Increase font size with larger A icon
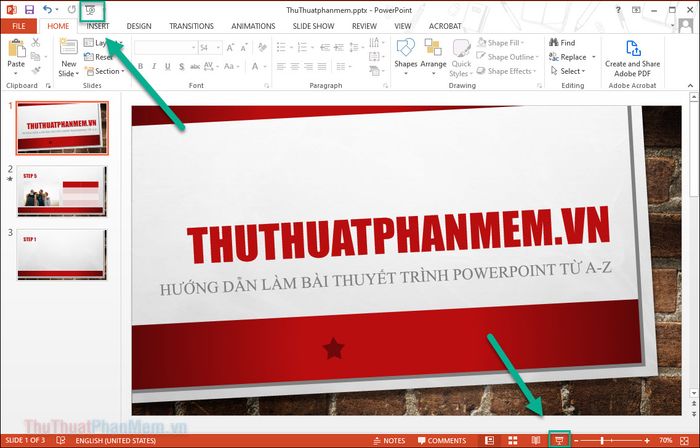 point(230,47)
